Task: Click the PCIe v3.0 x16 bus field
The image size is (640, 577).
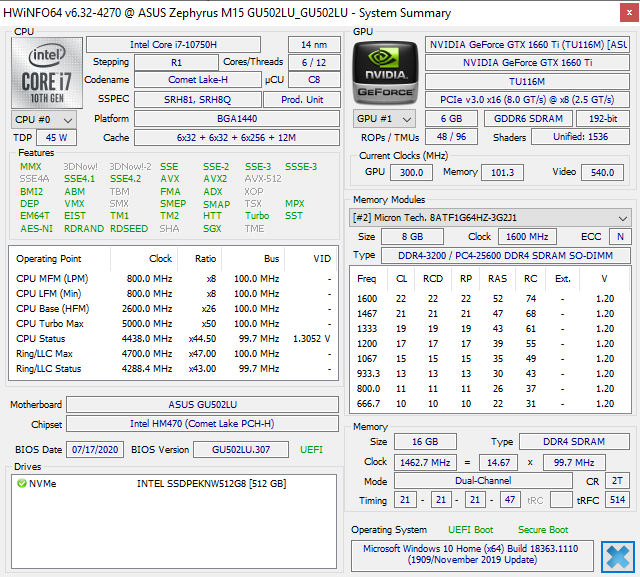Action: (527, 100)
